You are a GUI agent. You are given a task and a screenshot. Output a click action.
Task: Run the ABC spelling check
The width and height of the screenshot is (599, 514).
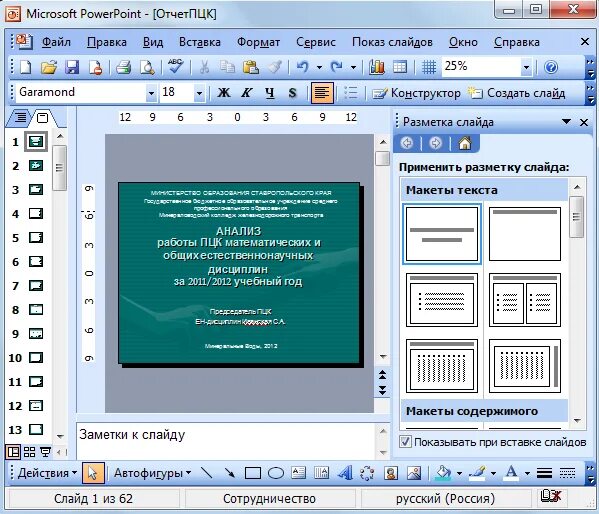[176, 66]
